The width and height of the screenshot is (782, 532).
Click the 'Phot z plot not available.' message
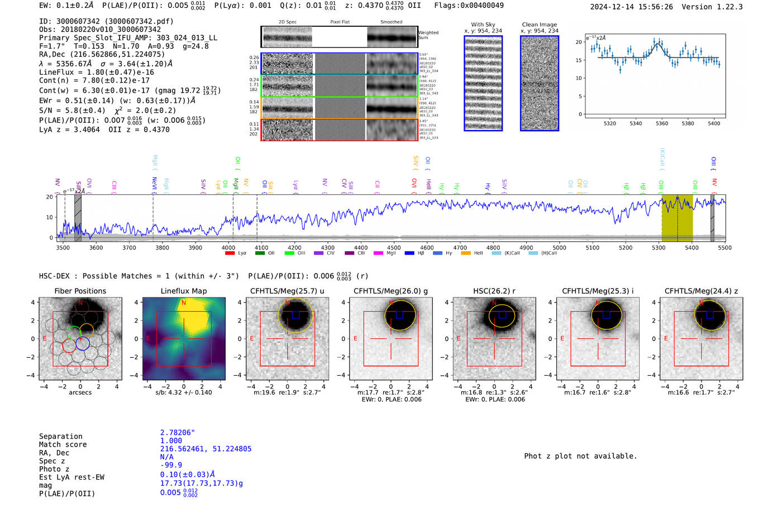click(x=580, y=456)
